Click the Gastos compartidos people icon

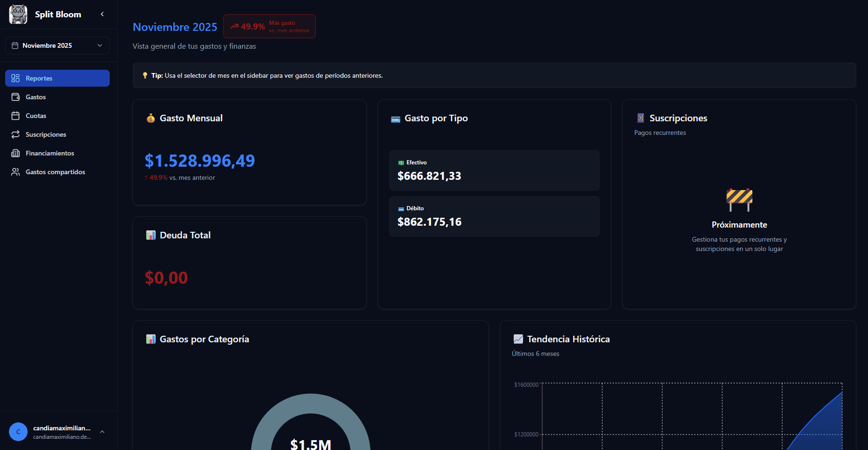(x=15, y=172)
